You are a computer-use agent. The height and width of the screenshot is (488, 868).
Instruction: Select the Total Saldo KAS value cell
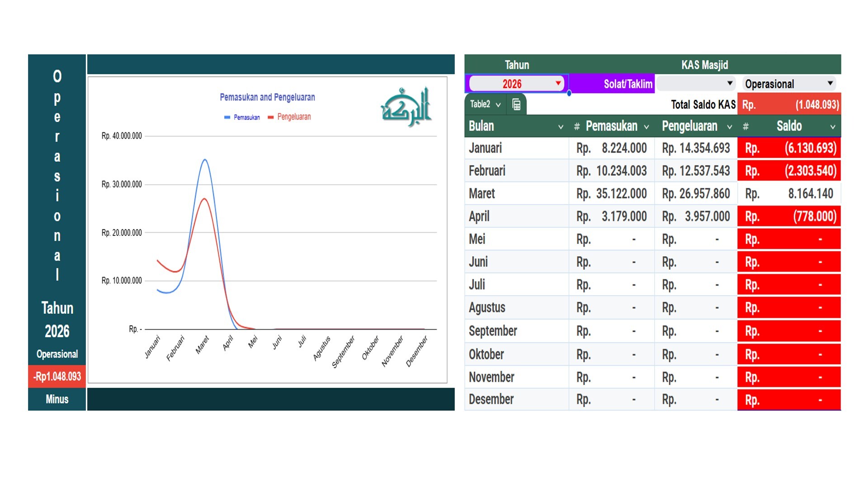point(789,105)
